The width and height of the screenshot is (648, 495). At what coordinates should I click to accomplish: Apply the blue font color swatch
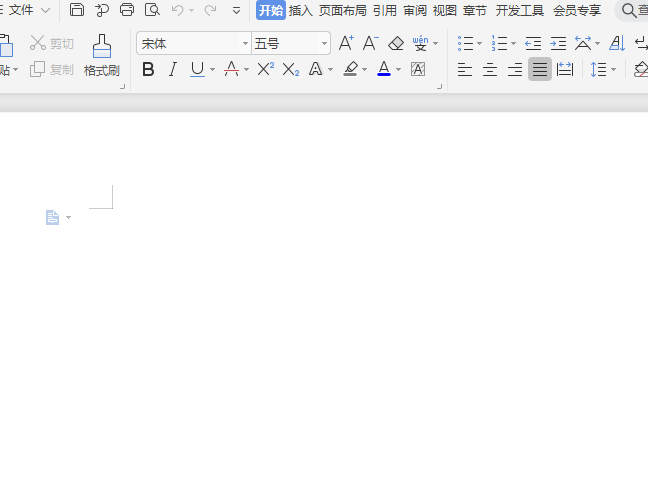[x=384, y=69]
